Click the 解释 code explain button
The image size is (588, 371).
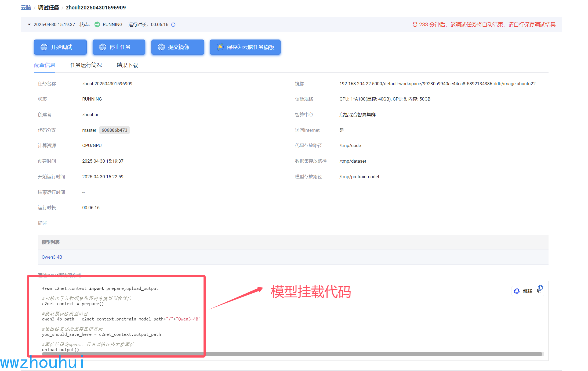click(523, 291)
